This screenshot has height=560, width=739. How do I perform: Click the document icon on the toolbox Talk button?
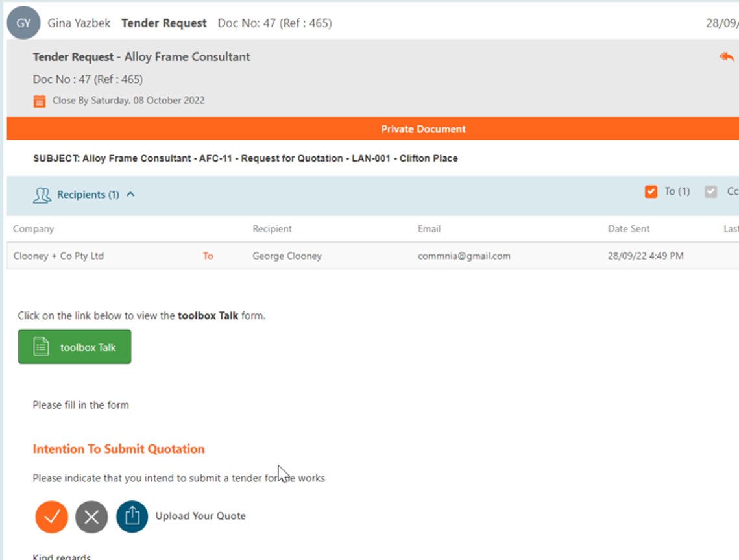[41, 346]
